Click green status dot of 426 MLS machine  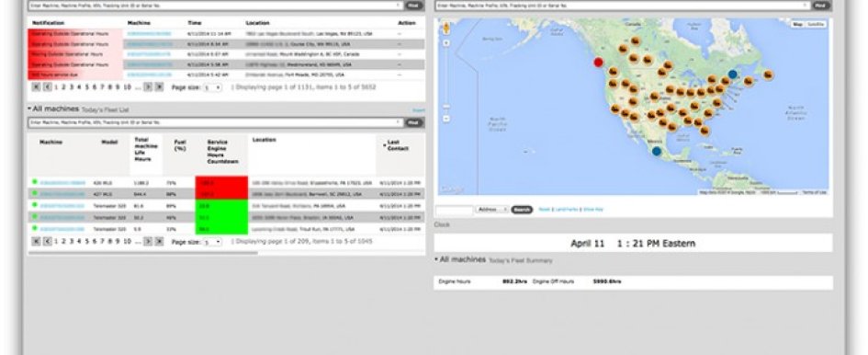pos(35,181)
